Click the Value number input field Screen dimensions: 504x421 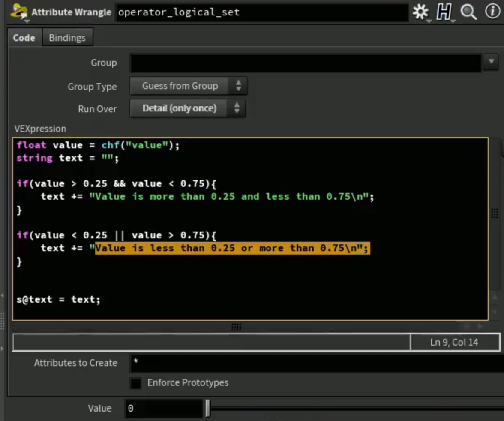(x=164, y=409)
